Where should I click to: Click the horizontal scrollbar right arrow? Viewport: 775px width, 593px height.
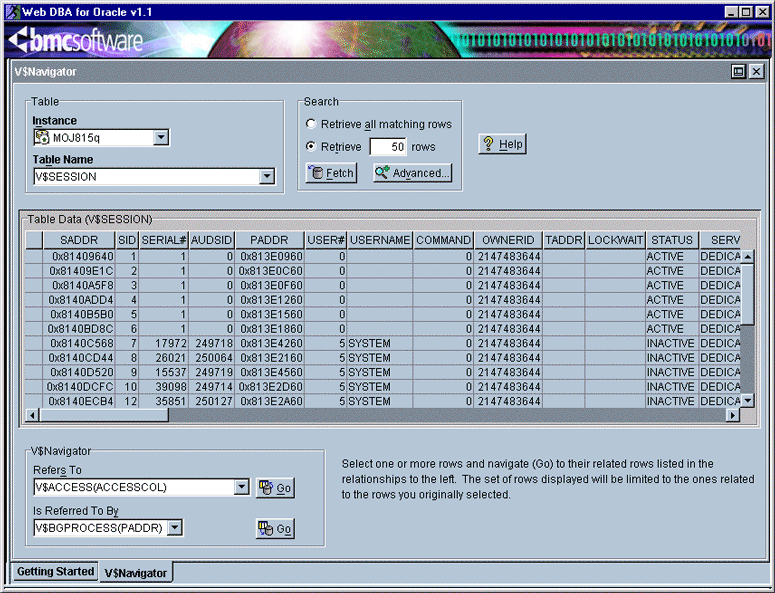coord(733,415)
